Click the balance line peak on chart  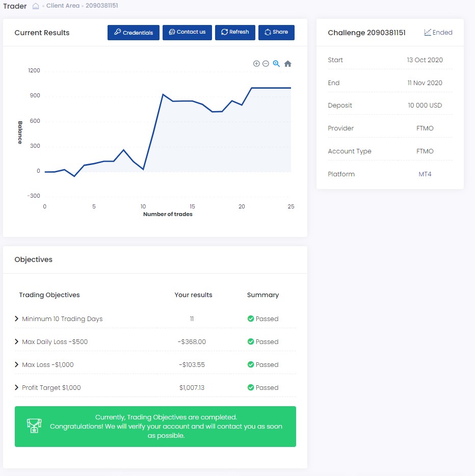[x=252, y=88]
